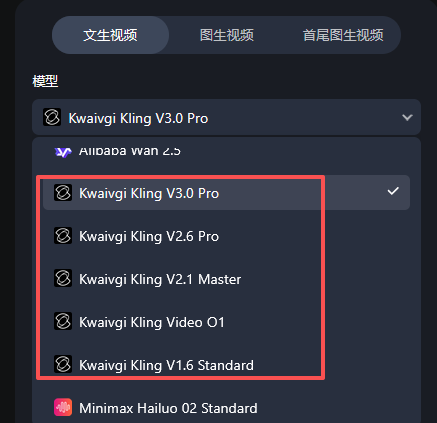Select Alibaba Wan 2.5 from model list

click(x=226, y=152)
